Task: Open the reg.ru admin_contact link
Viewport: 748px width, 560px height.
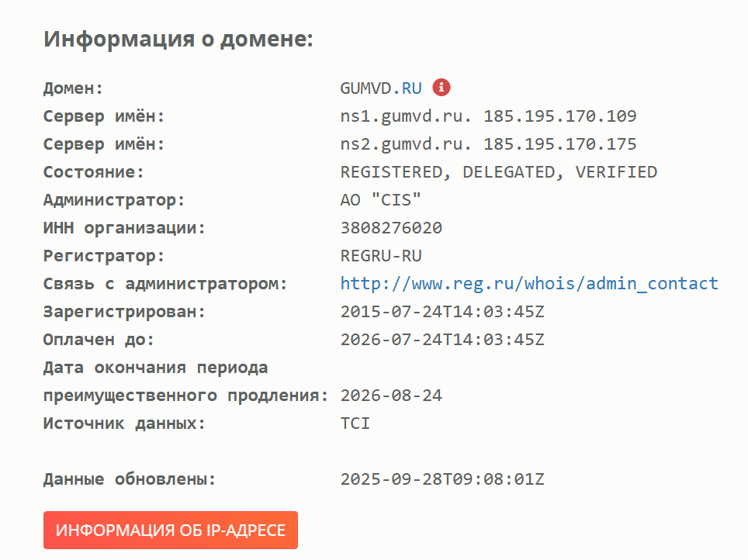Action: pyautogui.click(x=529, y=284)
